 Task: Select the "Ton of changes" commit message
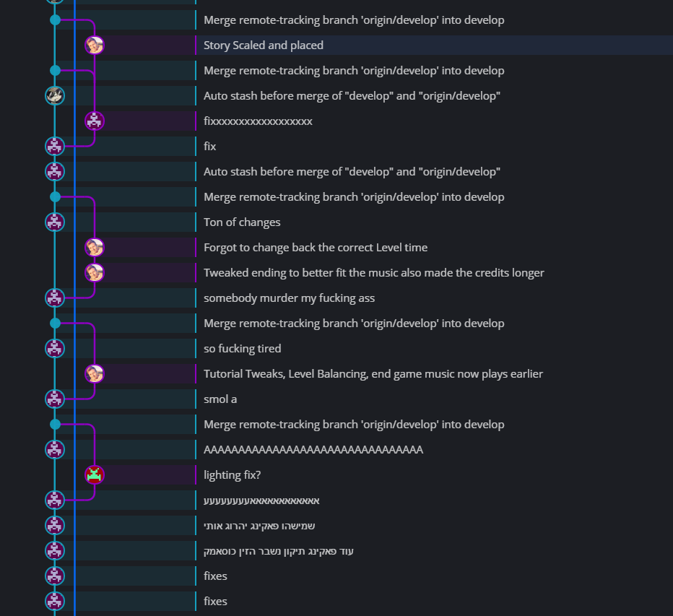[242, 222]
